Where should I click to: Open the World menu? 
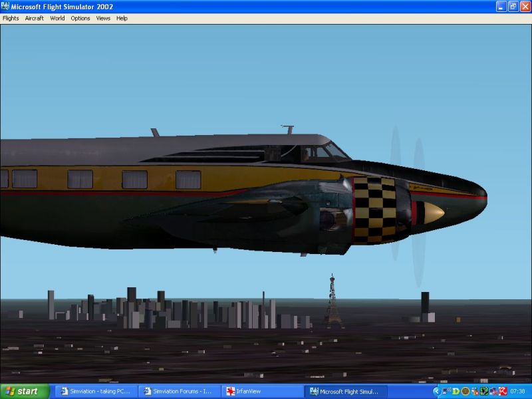tap(57, 19)
